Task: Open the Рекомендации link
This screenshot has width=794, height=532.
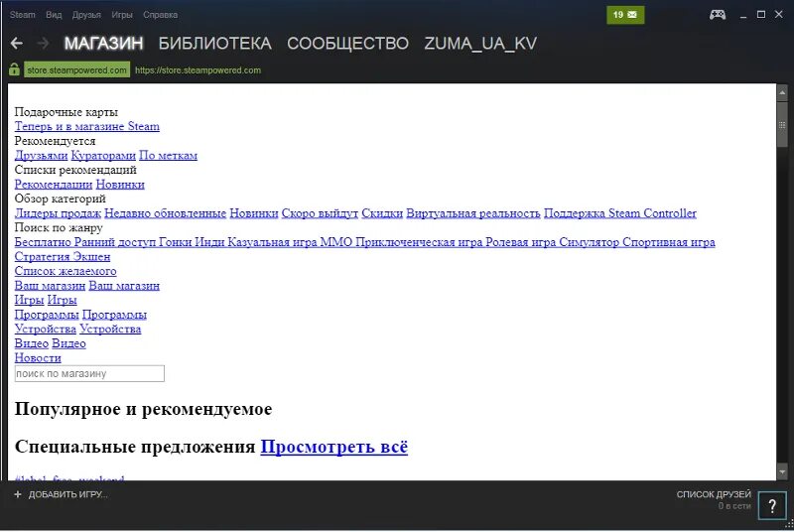Action: tap(54, 185)
